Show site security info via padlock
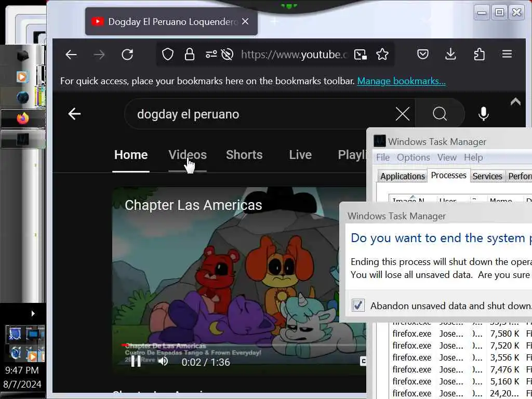The width and height of the screenshot is (532, 399). pyautogui.click(x=189, y=54)
